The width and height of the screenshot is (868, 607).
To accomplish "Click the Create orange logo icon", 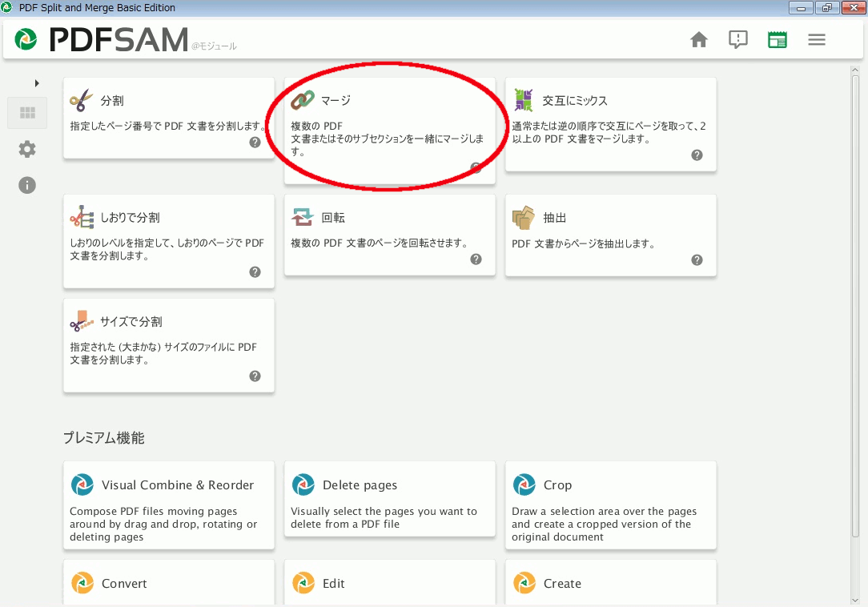I will [524, 583].
